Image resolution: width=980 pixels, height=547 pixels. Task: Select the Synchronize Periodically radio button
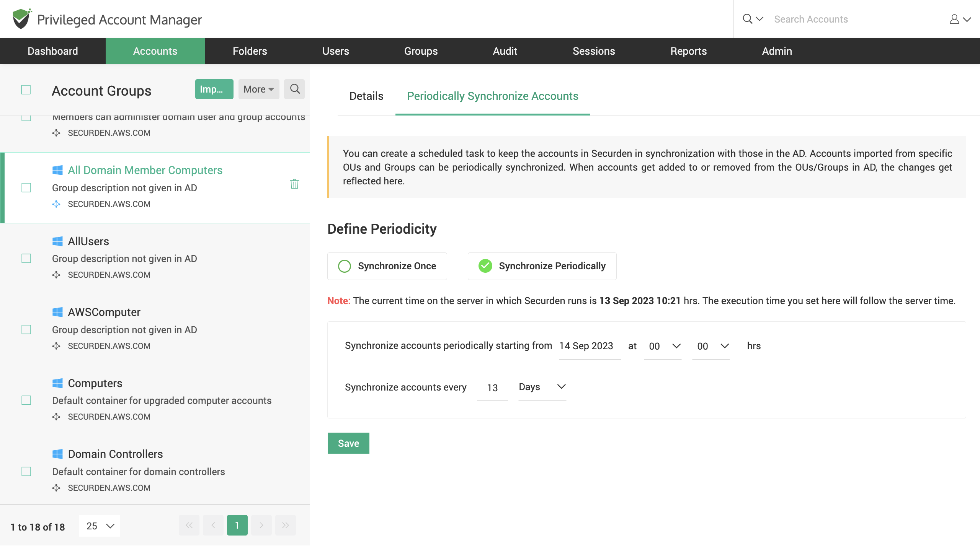[x=485, y=266]
